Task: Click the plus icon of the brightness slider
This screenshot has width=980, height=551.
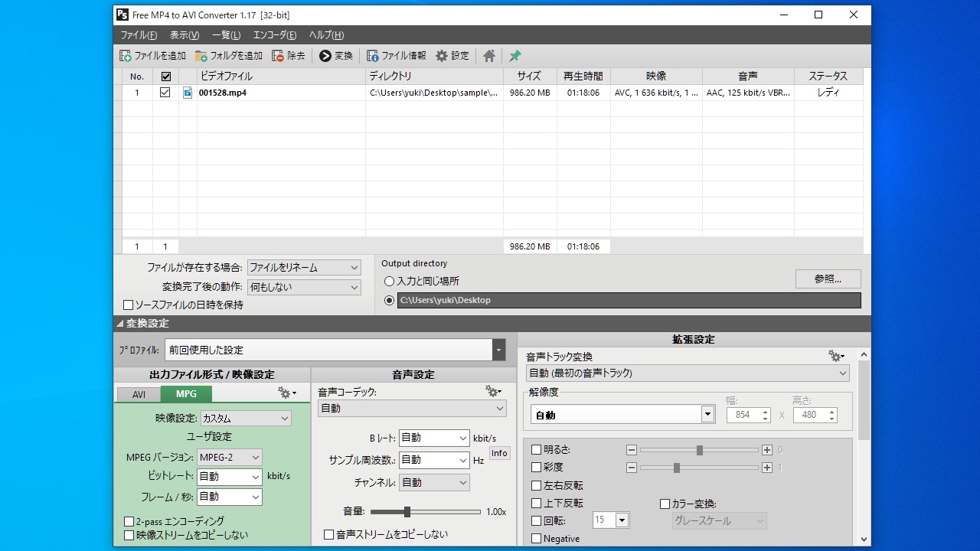Action: tap(767, 450)
